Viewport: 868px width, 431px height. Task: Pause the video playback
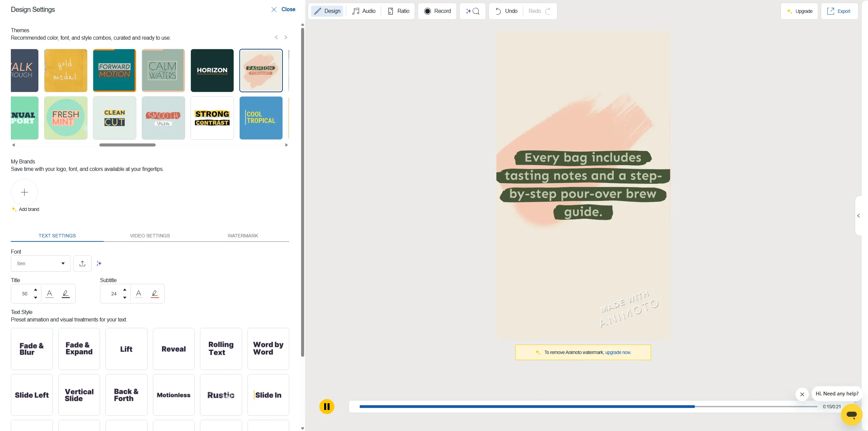(327, 407)
